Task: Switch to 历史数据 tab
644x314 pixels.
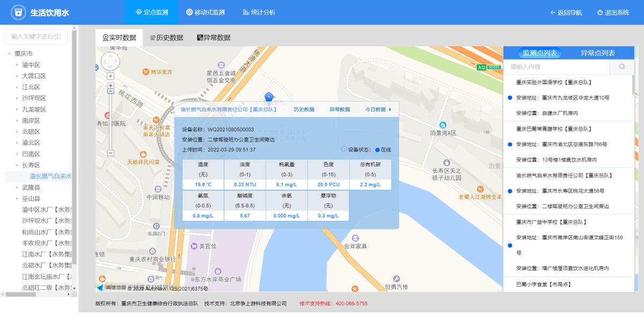Action: (x=166, y=38)
